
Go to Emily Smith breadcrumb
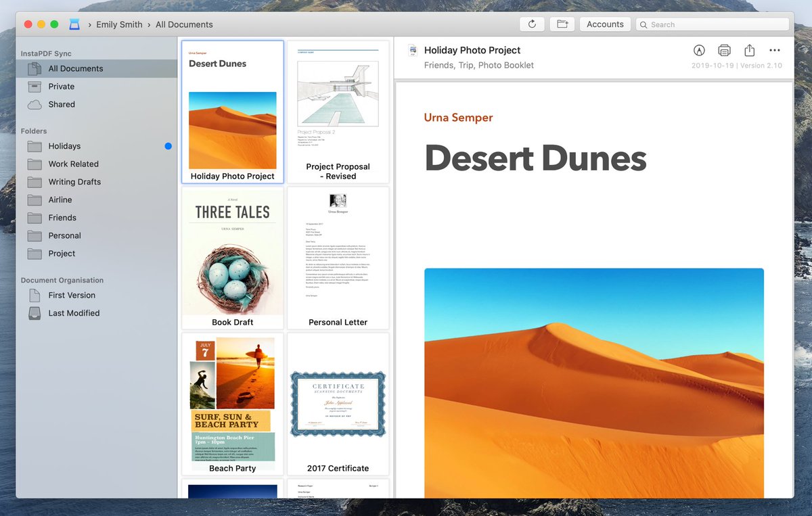click(x=119, y=24)
